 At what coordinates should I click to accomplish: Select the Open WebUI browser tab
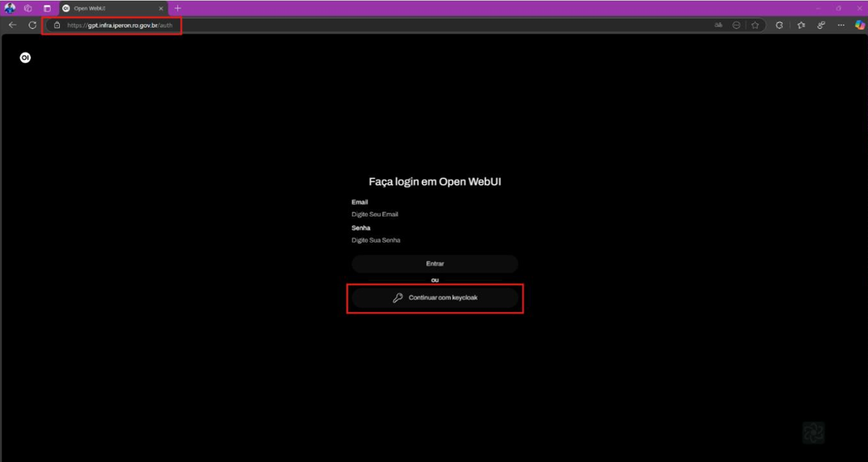click(112, 8)
